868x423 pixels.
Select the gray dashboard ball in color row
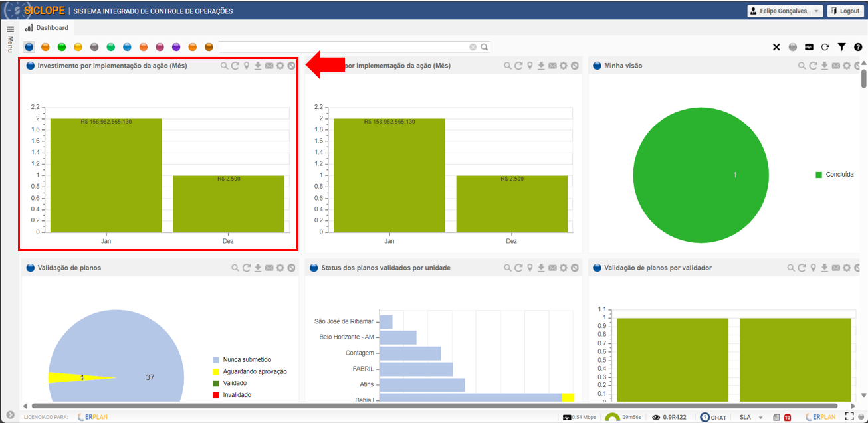click(x=94, y=47)
